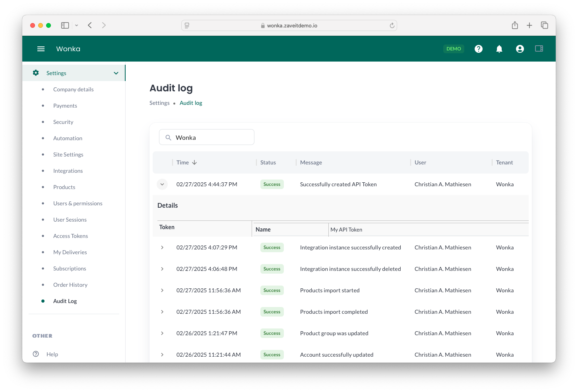This screenshot has height=392, width=578.
Task: Open the notifications bell
Action: (x=499, y=49)
